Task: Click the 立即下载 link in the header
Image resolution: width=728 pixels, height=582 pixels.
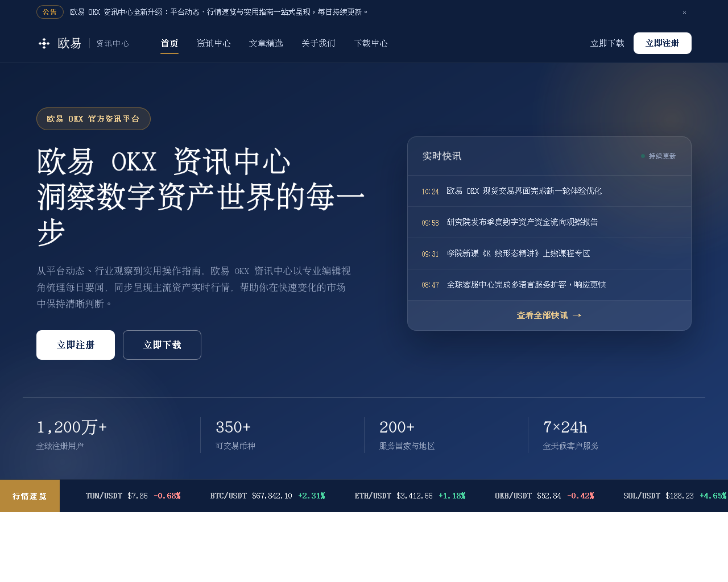Action: coord(607,43)
